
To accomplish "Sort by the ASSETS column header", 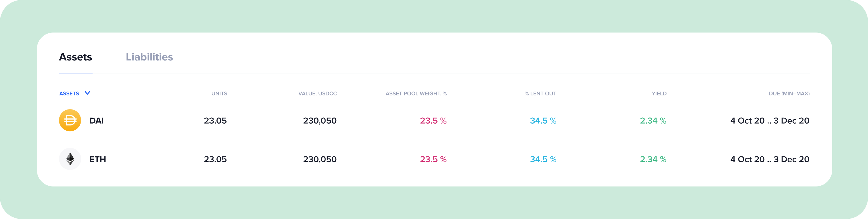I will pyautogui.click(x=69, y=93).
